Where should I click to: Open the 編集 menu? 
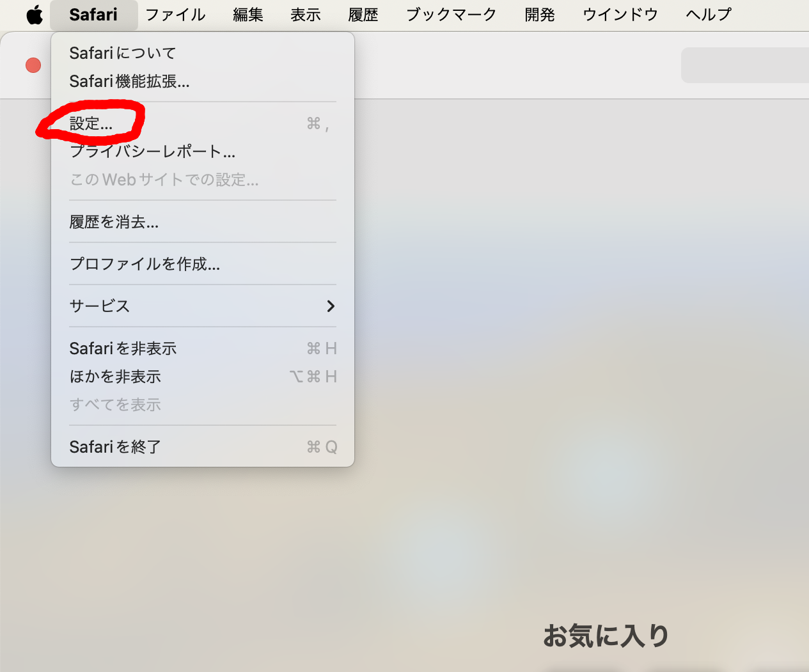pyautogui.click(x=248, y=15)
